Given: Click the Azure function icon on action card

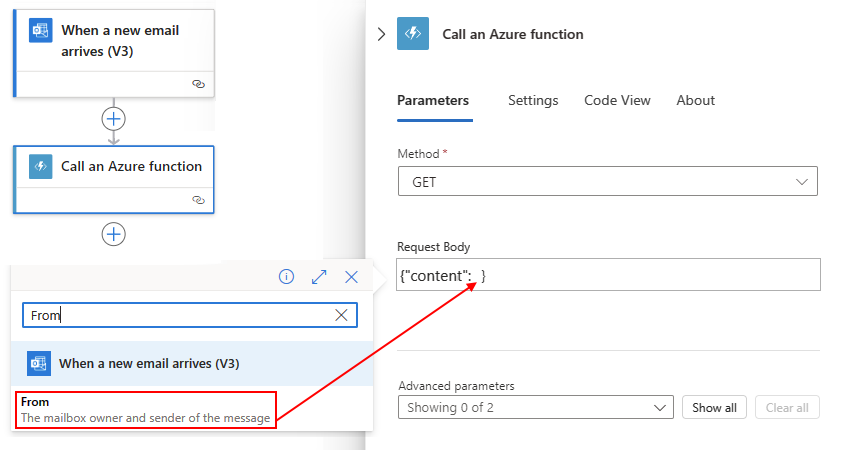Looking at the screenshot, I should click(x=40, y=167).
